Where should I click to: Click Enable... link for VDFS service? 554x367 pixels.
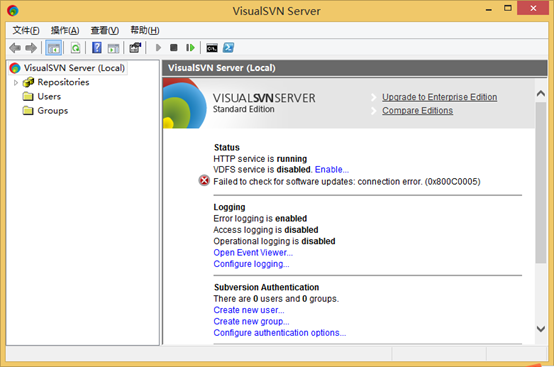point(332,170)
